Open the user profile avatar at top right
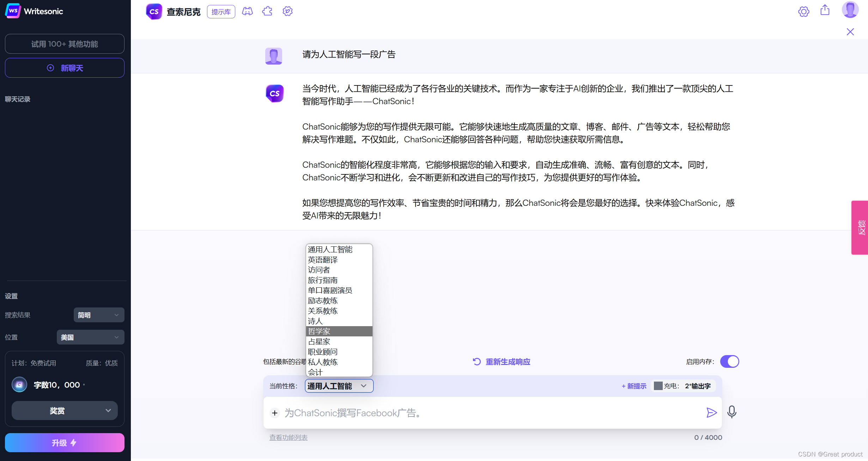 [850, 10]
